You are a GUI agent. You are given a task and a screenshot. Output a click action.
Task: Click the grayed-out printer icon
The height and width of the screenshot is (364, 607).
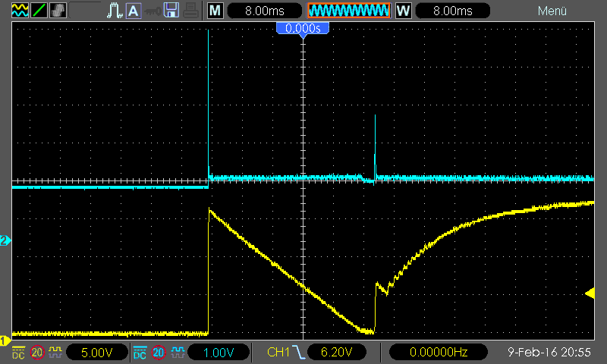(191, 11)
